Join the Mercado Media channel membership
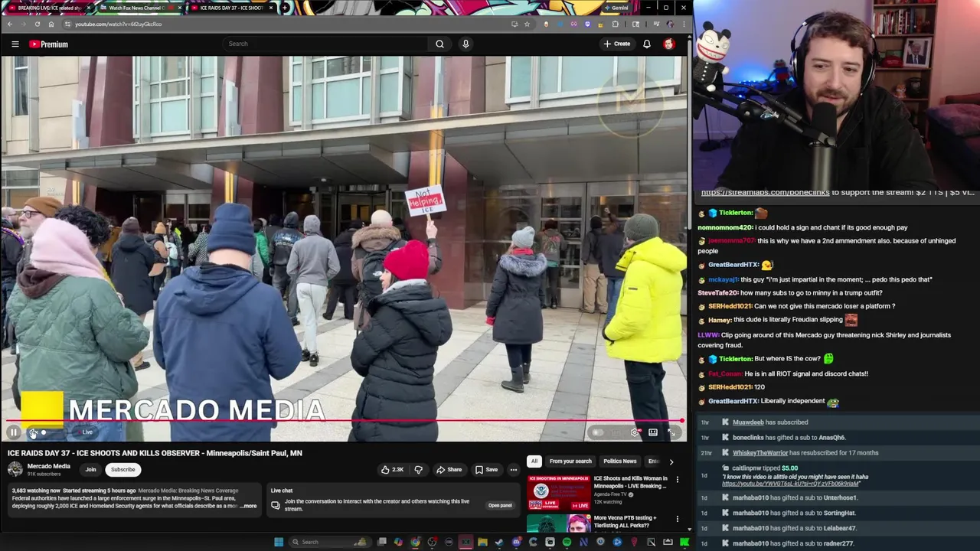Screen dimensions: 980x551 (90, 470)
